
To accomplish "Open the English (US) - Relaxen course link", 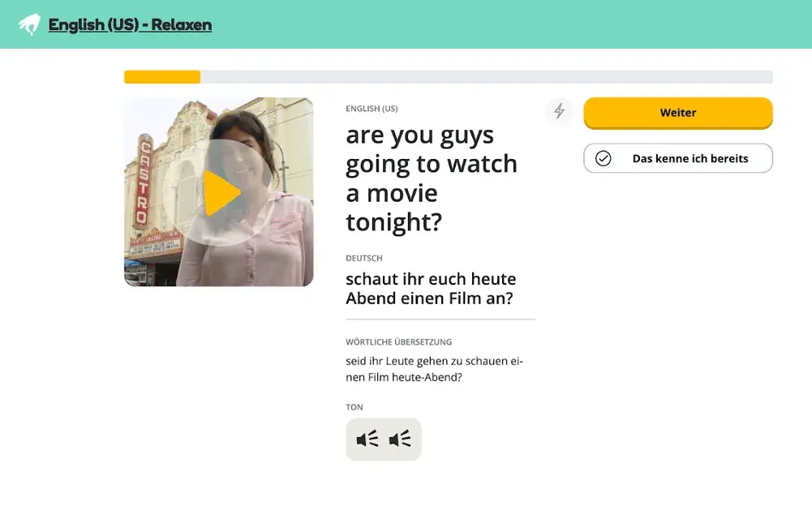I will pos(130,24).
